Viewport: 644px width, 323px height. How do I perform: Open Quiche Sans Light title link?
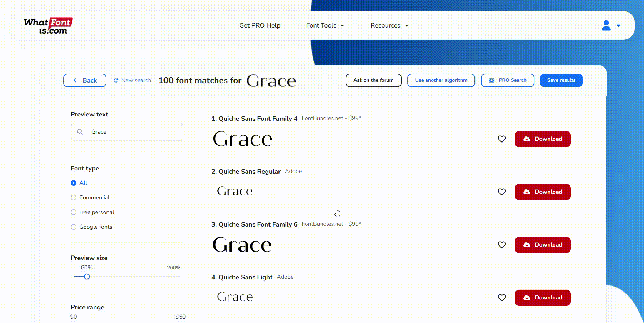[x=242, y=277]
